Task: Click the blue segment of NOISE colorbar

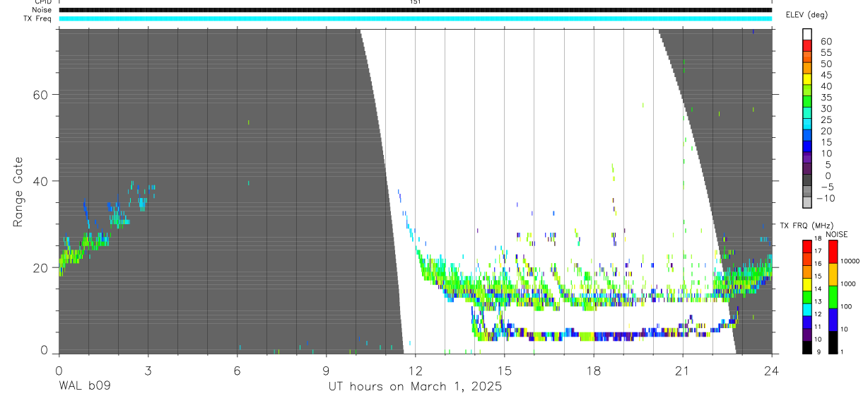Action: click(833, 320)
